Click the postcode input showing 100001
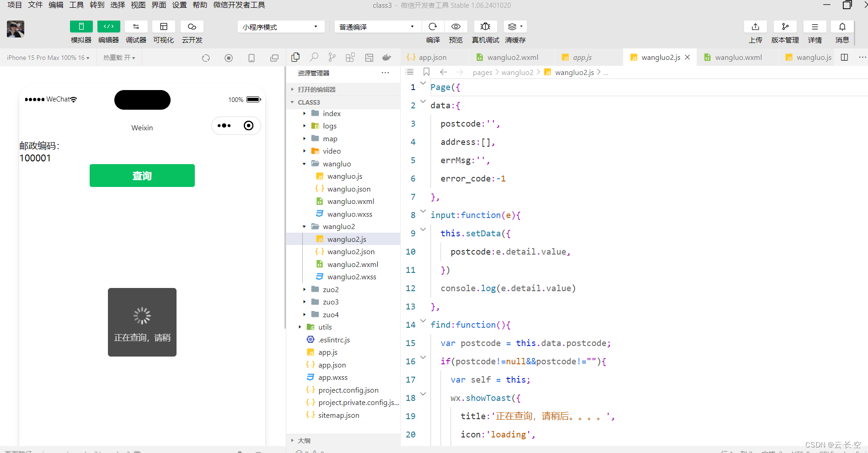Screen dimensions: 868x453 (x=142, y=158)
